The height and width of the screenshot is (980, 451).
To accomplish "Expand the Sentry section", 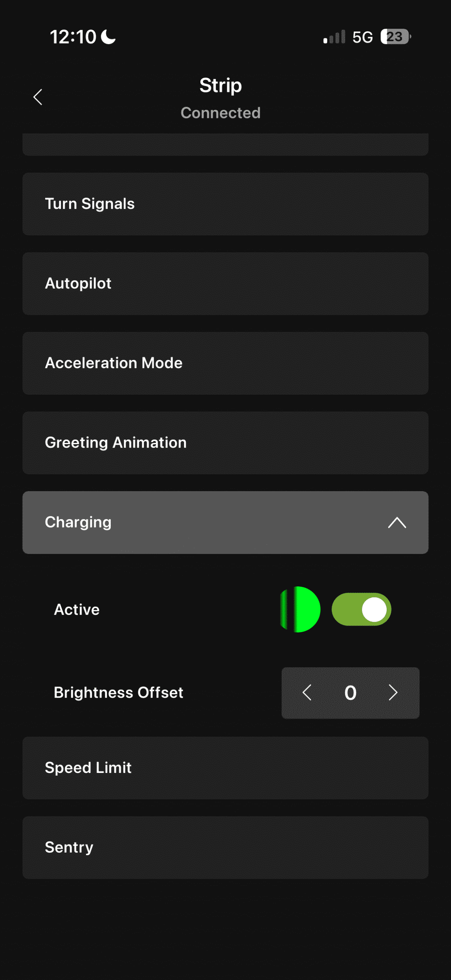I will [225, 848].
